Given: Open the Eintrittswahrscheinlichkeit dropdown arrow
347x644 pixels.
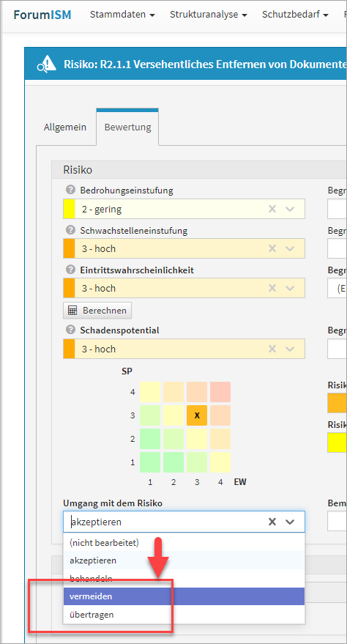Looking at the screenshot, I should coord(290,289).
